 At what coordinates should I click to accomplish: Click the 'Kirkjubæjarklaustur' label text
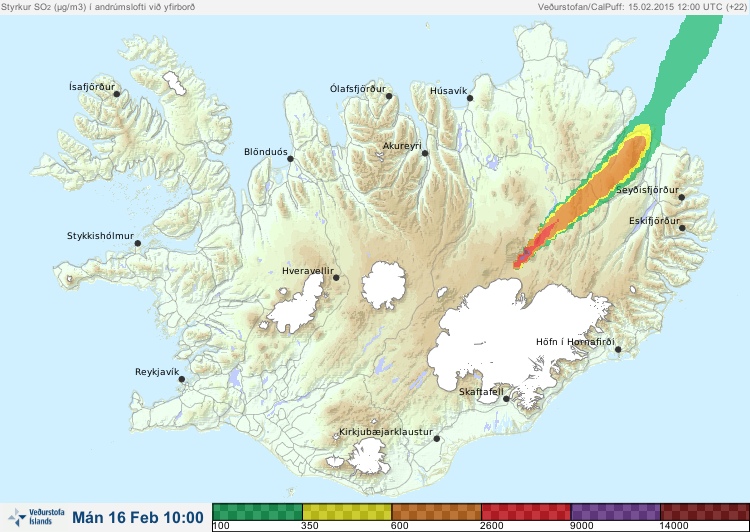click(x=386, y=432)
